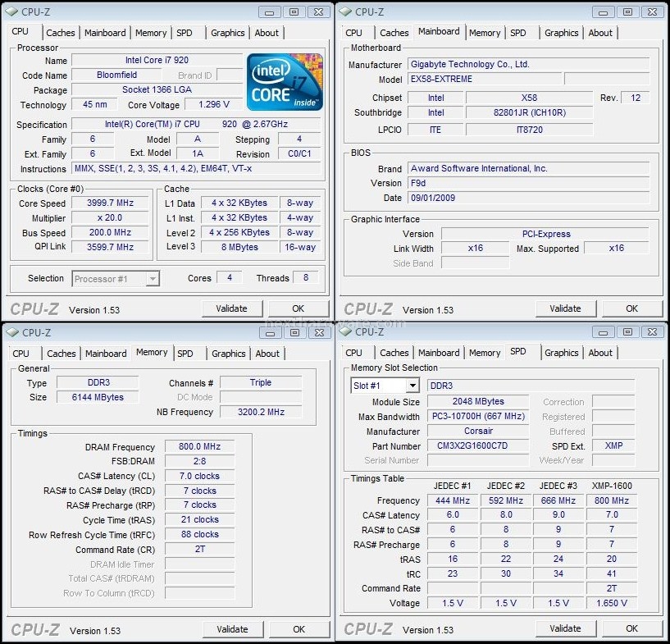The image size is (670, 644).
Task: Choose About tab in the bottom-right SPD window
Action: 600,353
